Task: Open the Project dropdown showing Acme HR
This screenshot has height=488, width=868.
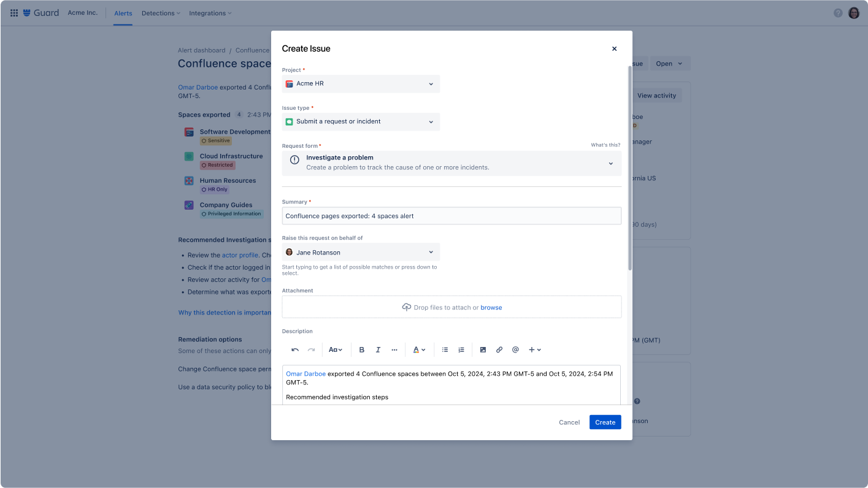Action: [x=360, y=83]
